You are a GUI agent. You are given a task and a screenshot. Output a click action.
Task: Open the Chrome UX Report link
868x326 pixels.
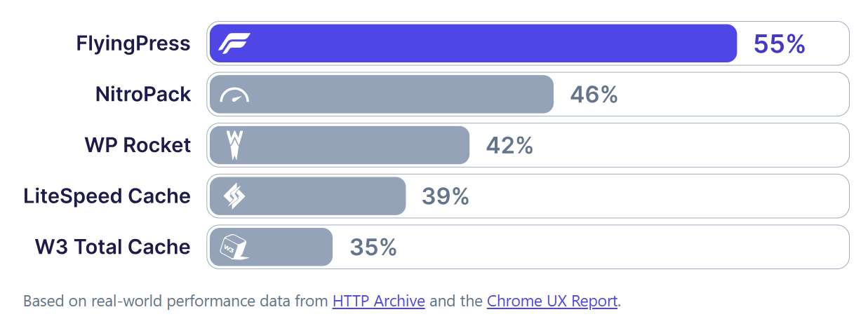(552, 301)
